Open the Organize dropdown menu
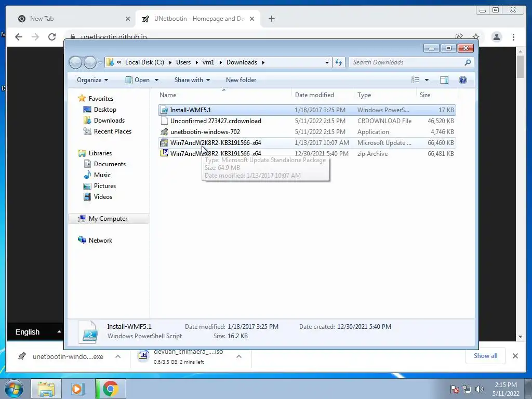The image size is (532, 399). [x=92, y=80]
